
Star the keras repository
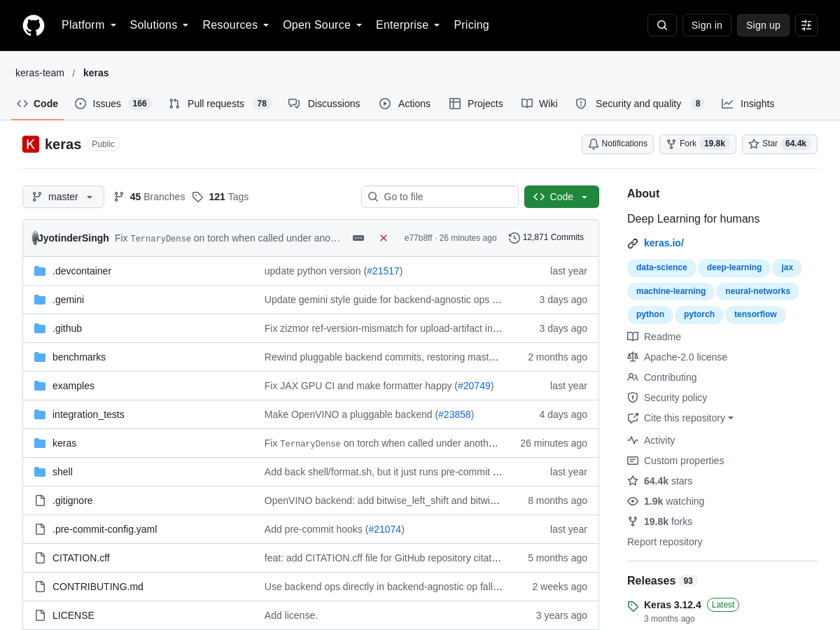coord(780,143)
